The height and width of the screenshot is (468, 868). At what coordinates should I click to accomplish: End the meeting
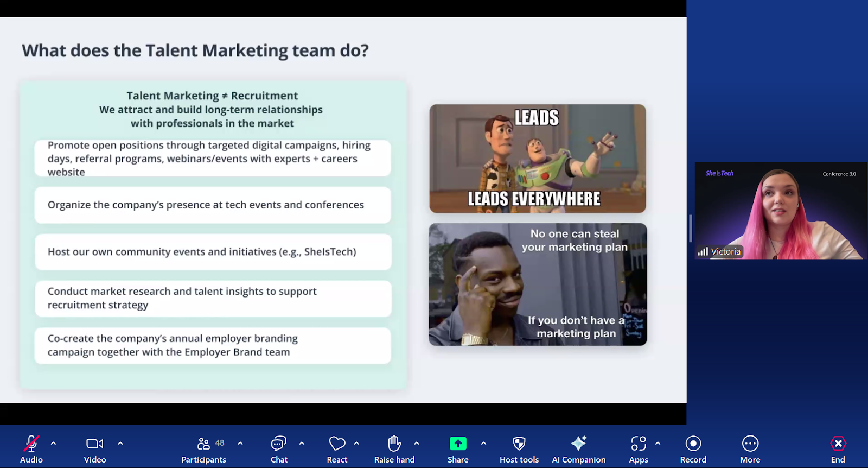pos(838,449)
